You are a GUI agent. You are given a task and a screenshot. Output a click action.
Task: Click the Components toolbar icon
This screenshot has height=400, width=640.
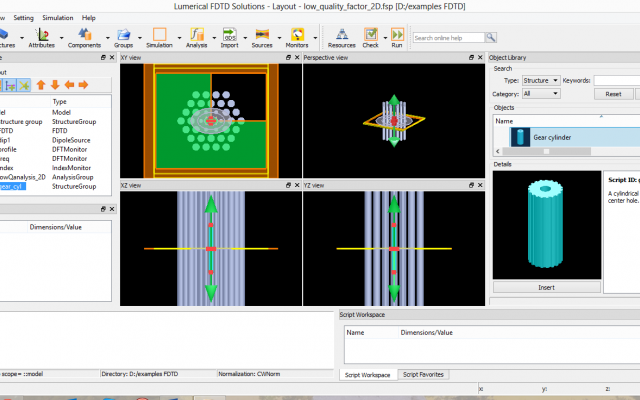(x=84, y=35)
